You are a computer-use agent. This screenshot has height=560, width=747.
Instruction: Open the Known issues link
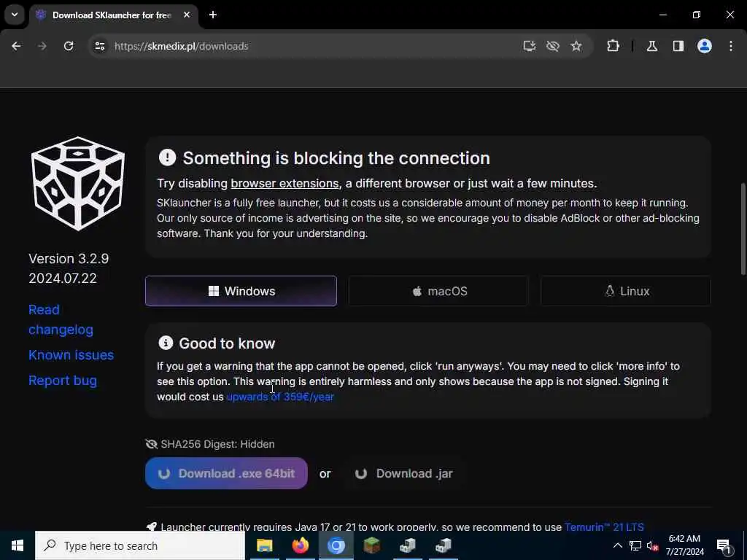71,355
